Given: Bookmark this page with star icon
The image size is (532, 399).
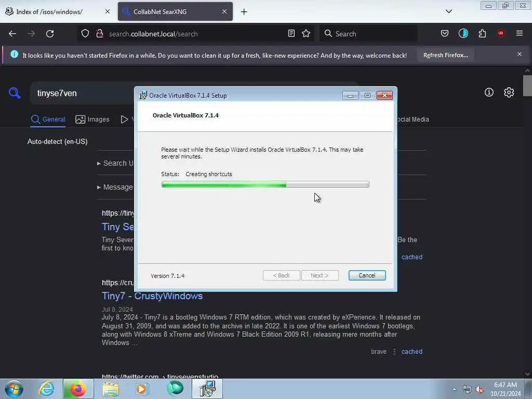Looking at the screenshot, I should tap(306, 33).
